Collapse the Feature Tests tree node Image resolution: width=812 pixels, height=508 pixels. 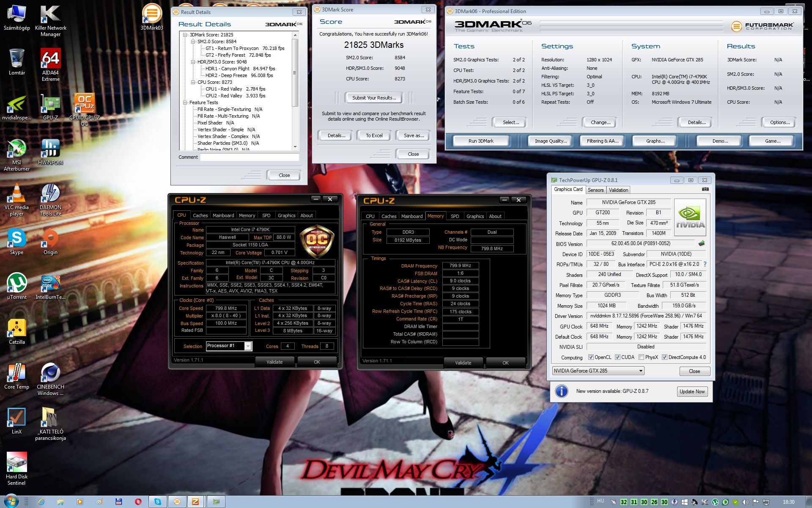pyautogui.click(x=185, y=102)
